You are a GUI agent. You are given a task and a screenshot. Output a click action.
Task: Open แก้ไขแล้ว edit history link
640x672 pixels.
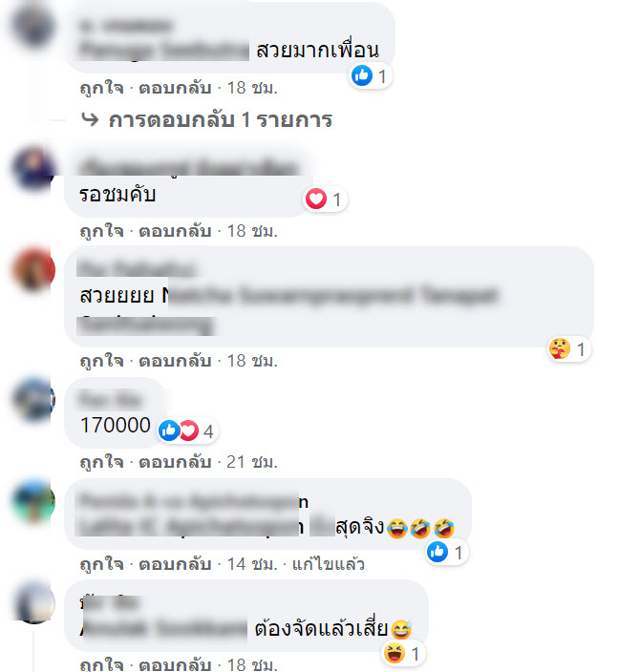(x=329, y=564)
